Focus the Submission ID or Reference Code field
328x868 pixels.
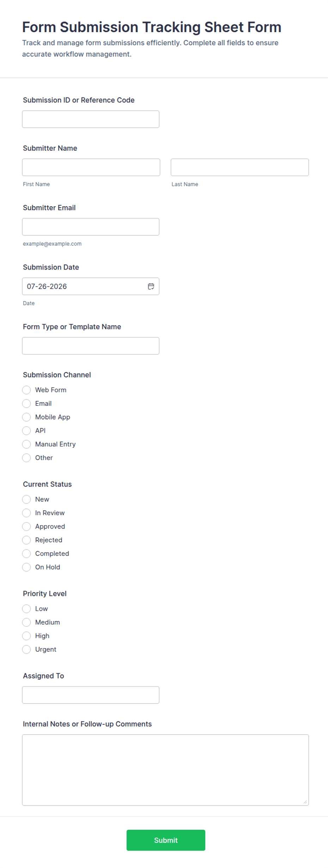pyautogui.click(x=91, y=119)
